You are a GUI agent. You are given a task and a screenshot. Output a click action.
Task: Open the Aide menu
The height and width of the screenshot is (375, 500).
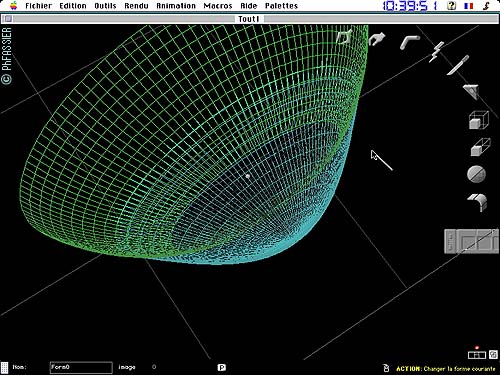249,6
